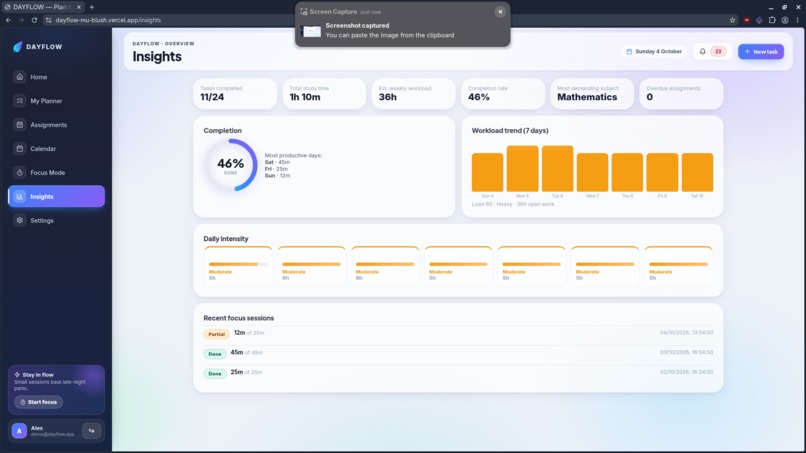Image resolution: width=806 pixels, height=453 pixels.
Task: Click the Tasks completed 11/24 card
Action: click(235, 94)
